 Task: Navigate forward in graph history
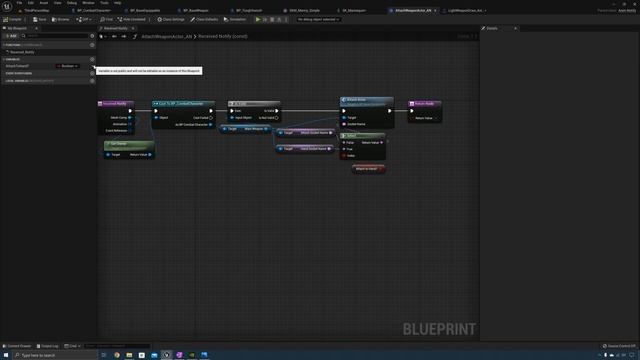(x=124, y=36)
